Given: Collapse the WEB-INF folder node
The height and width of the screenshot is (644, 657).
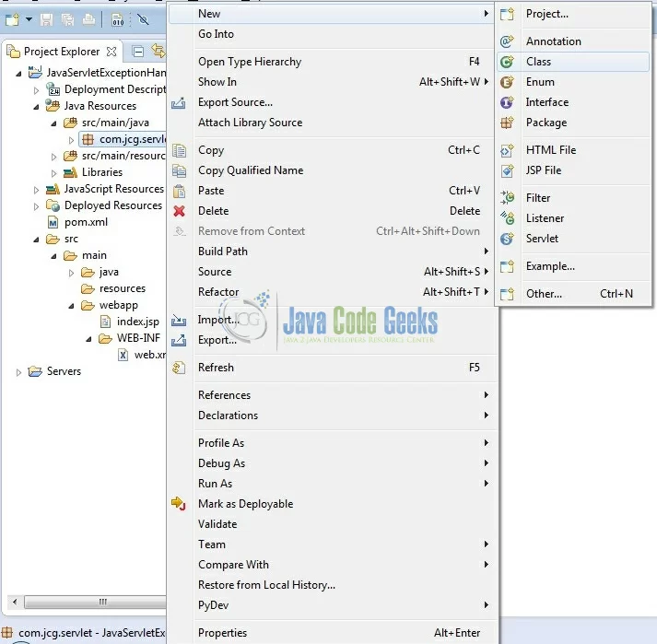Looking at the screenshot, I should point(88,339).
